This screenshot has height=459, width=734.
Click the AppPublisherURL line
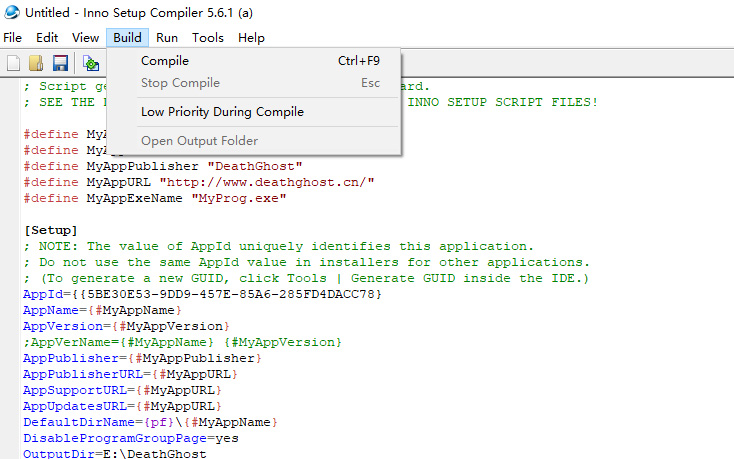[x=130, y=374]
